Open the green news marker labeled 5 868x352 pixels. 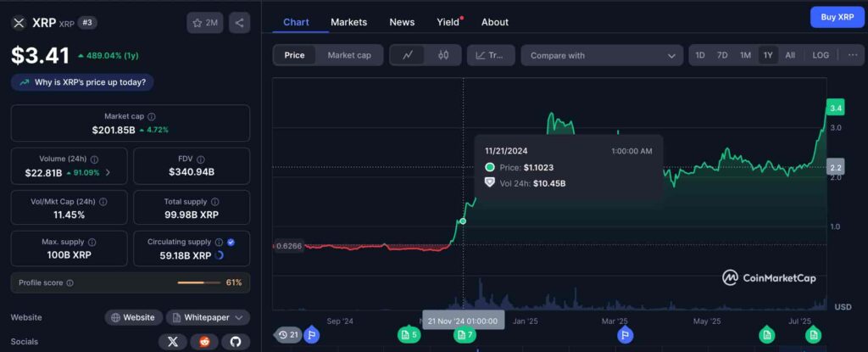409,335
